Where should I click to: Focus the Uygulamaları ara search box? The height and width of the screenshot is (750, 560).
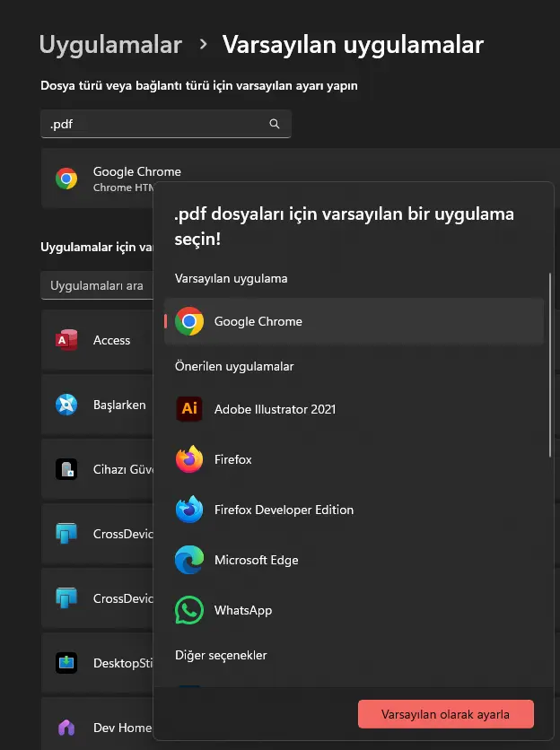[x=97, y=285]
